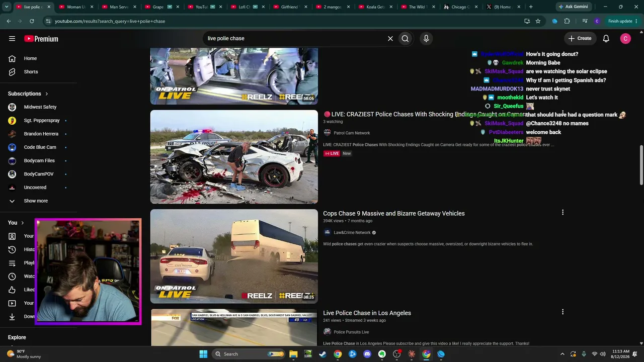
Task: Open Police Pursuits Live channel
Action: click(351, 332)
